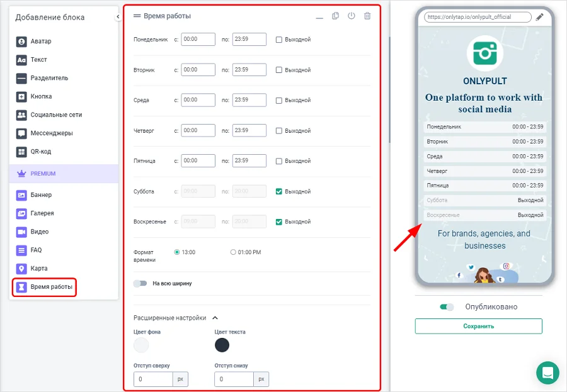The height and width of the screenshot is (392, 567).
Task: Duplicate the block using copy icon
Action: click(336, 16)
